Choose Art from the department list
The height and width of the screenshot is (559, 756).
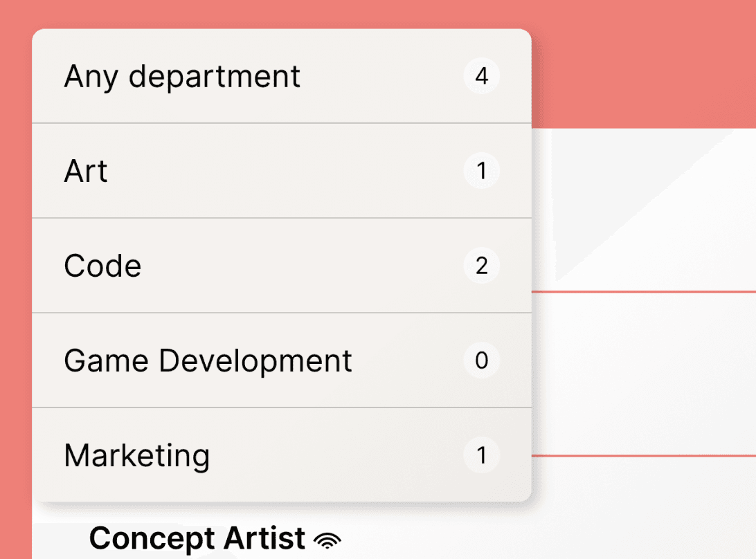(x=86, y=171)
